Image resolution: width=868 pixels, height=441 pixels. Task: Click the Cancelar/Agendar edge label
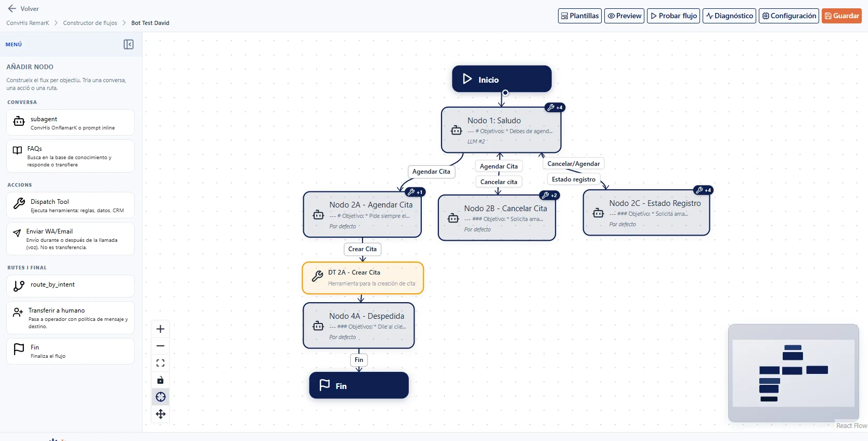pos(574,164)
